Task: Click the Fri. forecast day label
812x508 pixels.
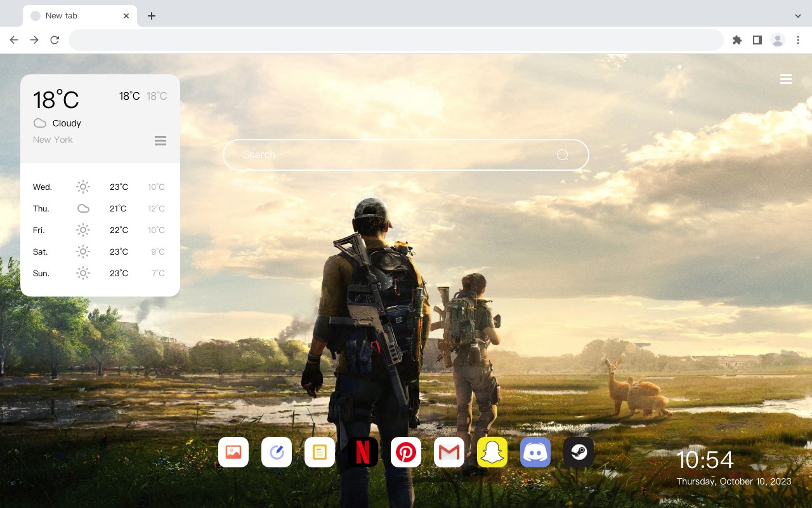Action: [39, 230]
